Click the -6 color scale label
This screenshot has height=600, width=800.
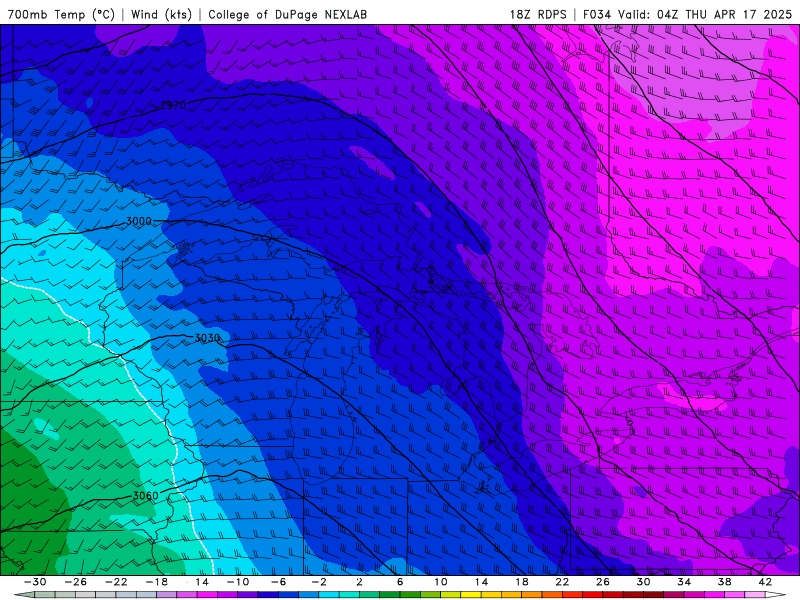coord(279,582)
